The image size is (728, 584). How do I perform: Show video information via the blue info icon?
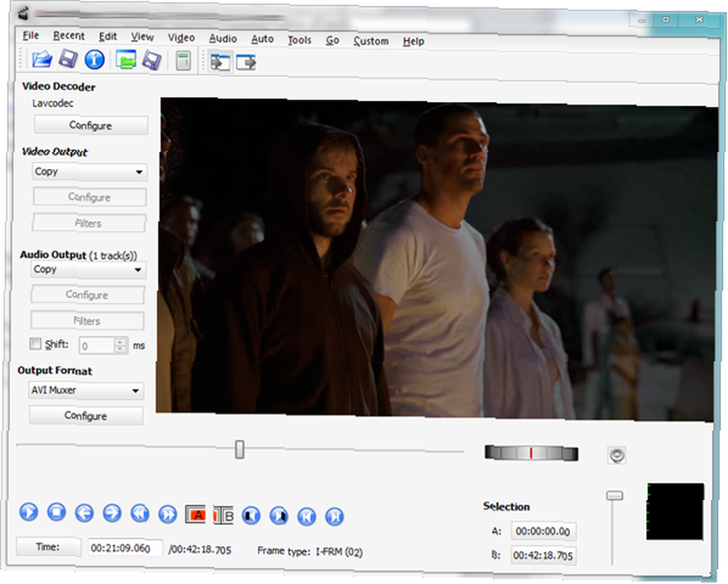coord(95,60)
